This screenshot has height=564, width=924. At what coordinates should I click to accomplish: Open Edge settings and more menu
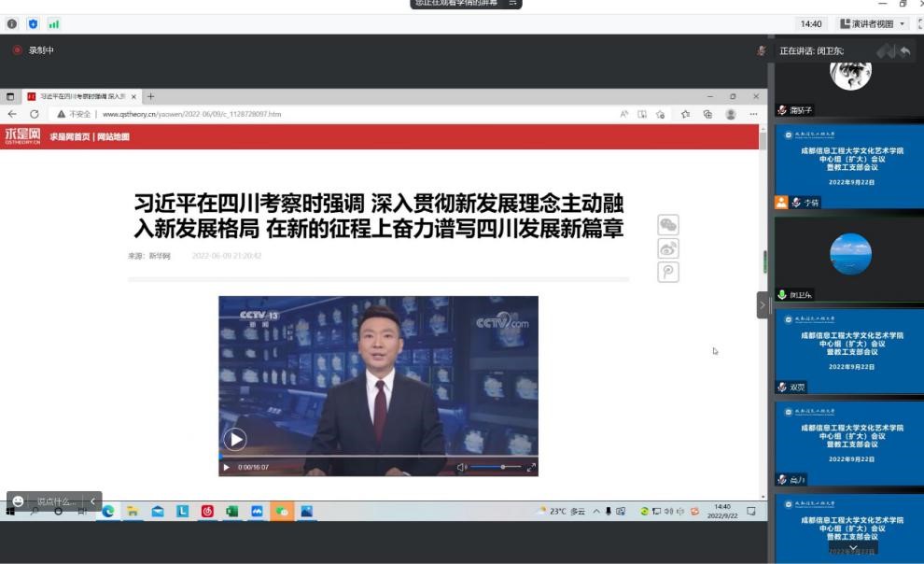[753, 114]
